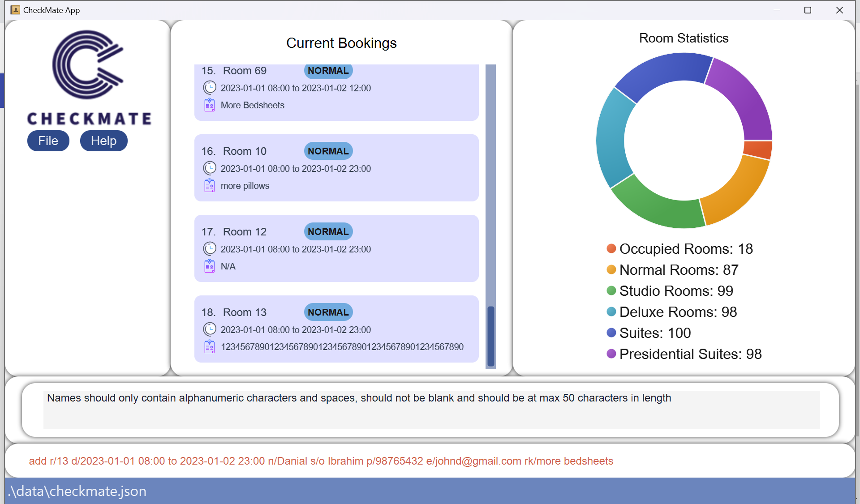Click the NORMAL tag on Room 12
Screen dimensions: 860x504
tap(328, 232)
